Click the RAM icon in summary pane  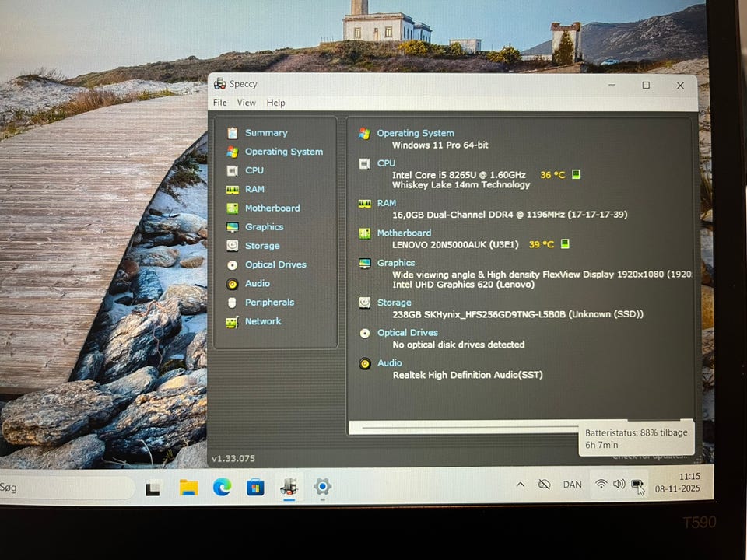click(x=364, y=204)
